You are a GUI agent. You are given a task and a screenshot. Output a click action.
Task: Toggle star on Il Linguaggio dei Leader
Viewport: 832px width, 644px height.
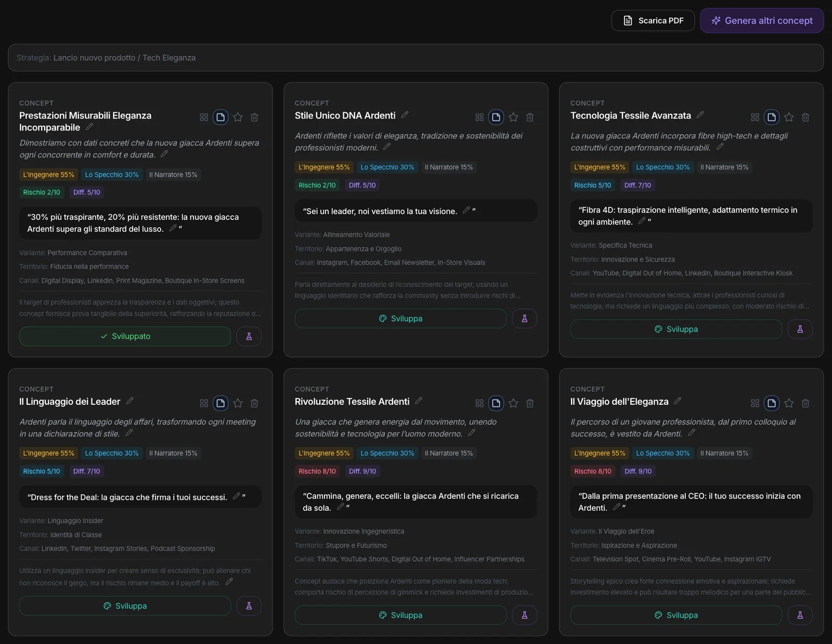tap(238, 403)
